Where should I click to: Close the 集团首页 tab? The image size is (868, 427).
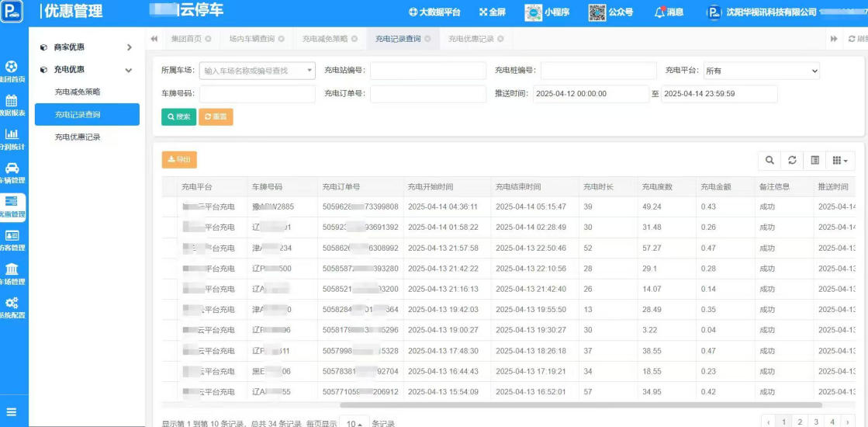[x=208, y=40]
